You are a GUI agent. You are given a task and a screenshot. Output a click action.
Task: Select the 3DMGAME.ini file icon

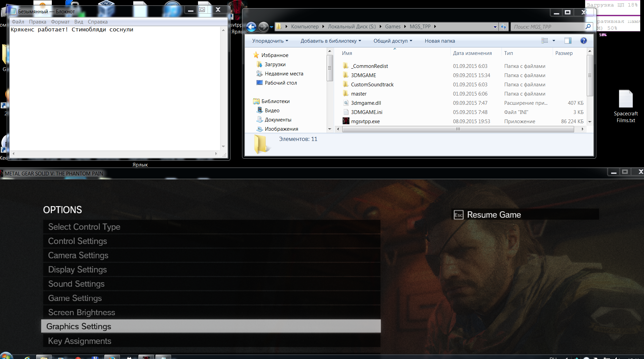[346, 112]
